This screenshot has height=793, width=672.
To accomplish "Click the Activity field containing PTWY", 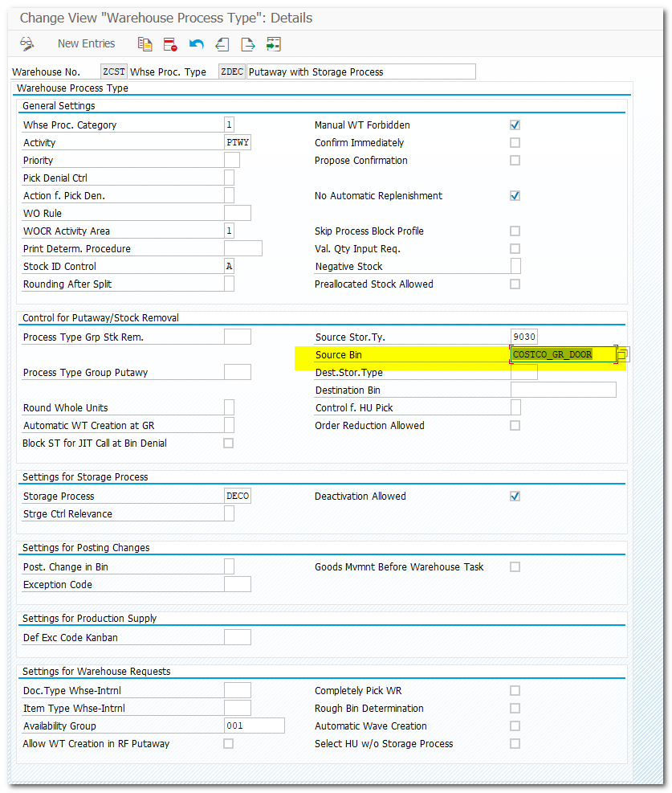I will click(x=238, y=143).
